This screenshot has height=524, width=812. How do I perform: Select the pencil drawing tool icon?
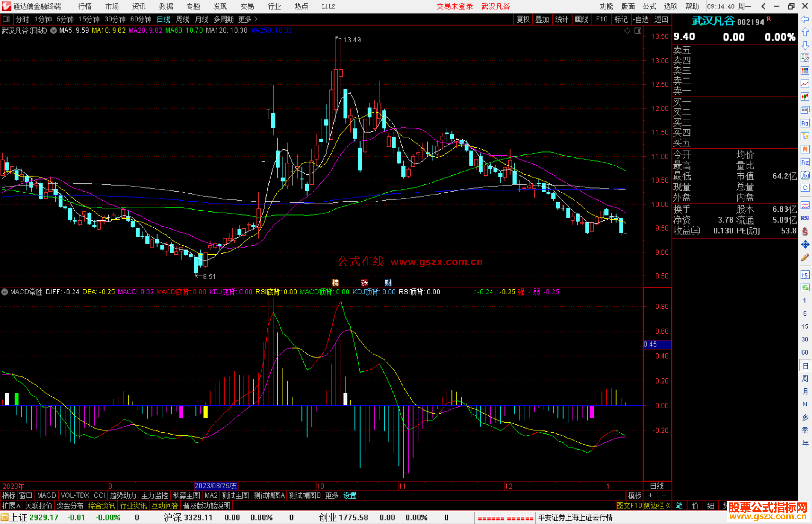(805, 258)
